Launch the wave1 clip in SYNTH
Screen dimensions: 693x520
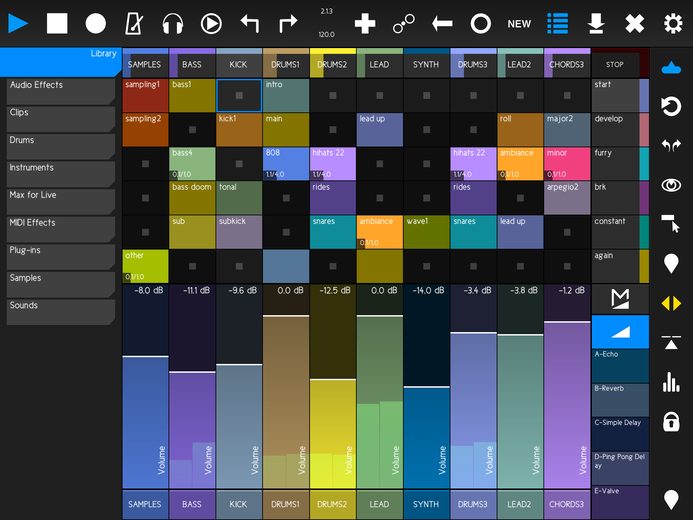click(426, 232)
